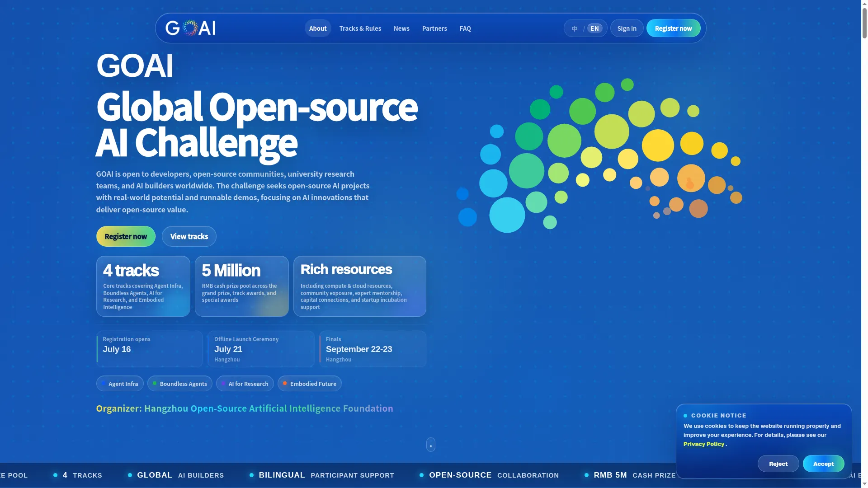Click the "COOKIE NOTICE" heading
Viewport: 868px width, 488px height.
pyautogui.click(x=719, y=416)
